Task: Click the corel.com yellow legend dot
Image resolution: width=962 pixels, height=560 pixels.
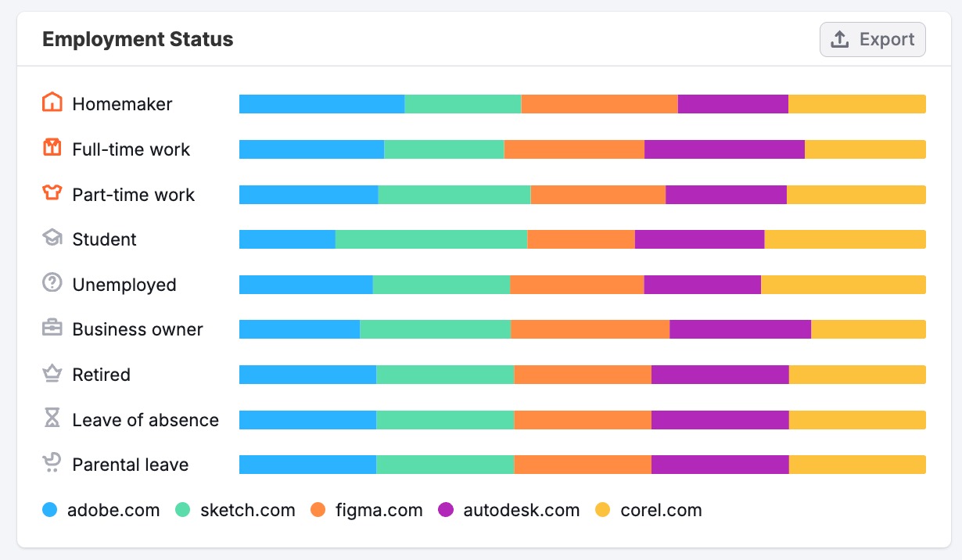Action: pyautogui.click(x=603, y=511)
